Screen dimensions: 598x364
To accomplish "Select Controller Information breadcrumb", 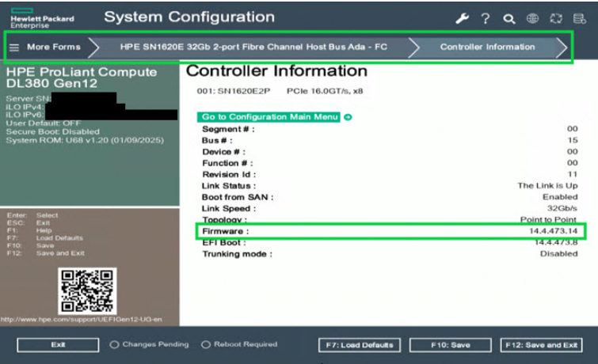I will coord(487,47).
